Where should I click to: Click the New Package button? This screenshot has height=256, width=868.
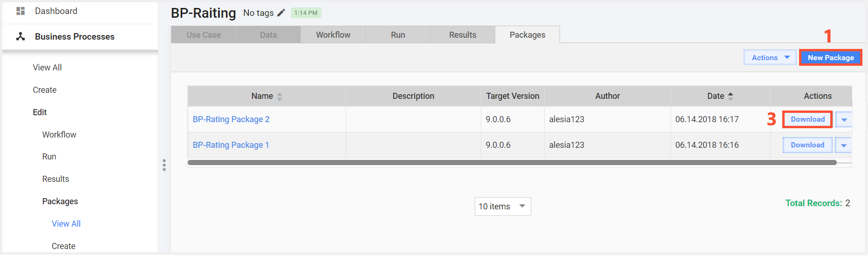[x=831, y=57]
